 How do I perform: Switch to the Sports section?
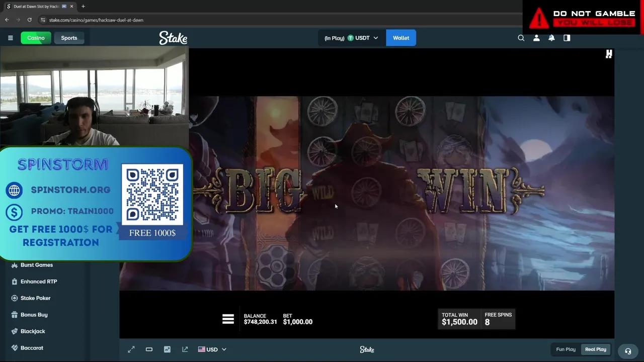[69, 38]
